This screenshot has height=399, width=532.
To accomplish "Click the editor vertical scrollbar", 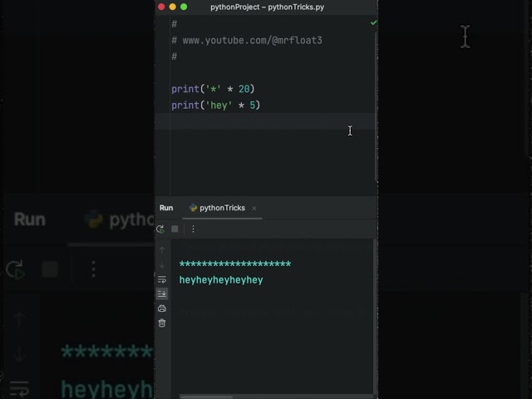I will tap(377, 106).
